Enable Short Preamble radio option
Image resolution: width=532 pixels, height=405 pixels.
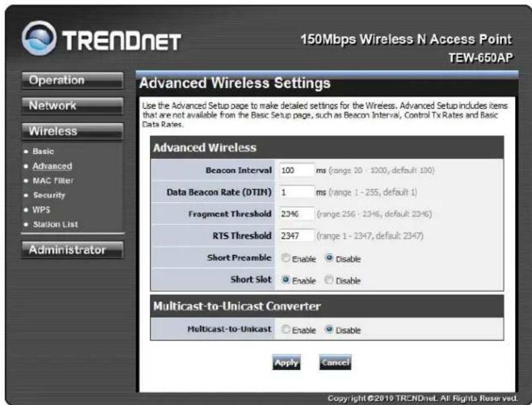click(286, 258)
